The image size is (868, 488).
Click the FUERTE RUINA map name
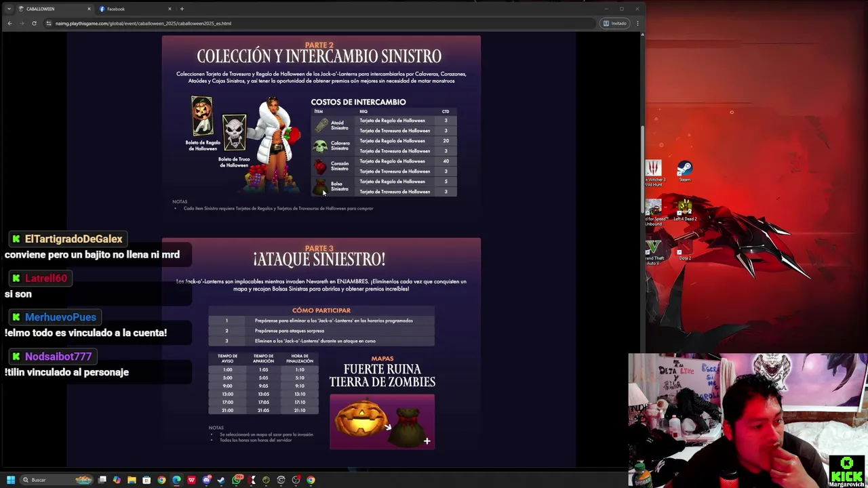pos(382,369)
